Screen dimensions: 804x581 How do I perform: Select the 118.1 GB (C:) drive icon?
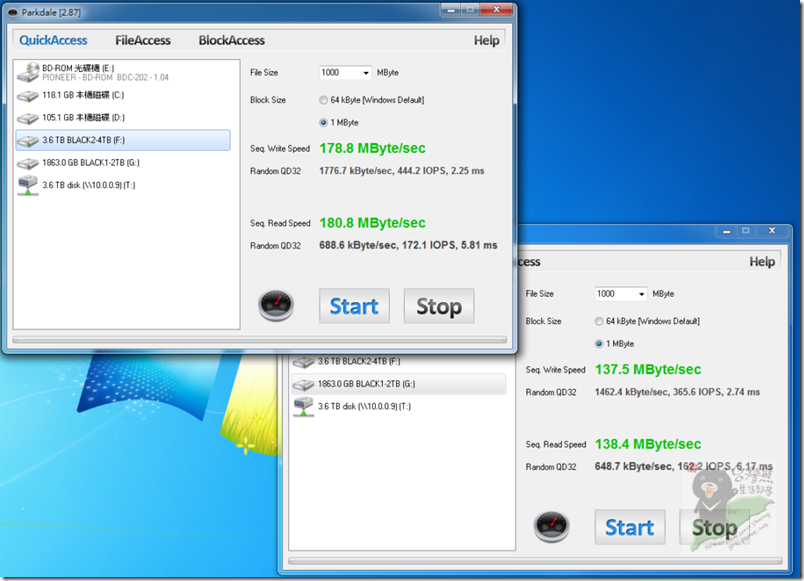click(28, 95)
